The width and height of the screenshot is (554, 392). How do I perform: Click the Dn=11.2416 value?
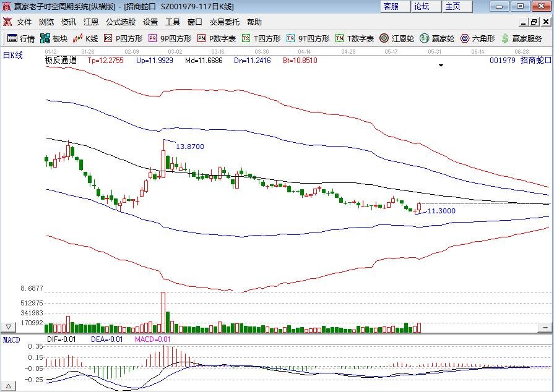[253, 61]
